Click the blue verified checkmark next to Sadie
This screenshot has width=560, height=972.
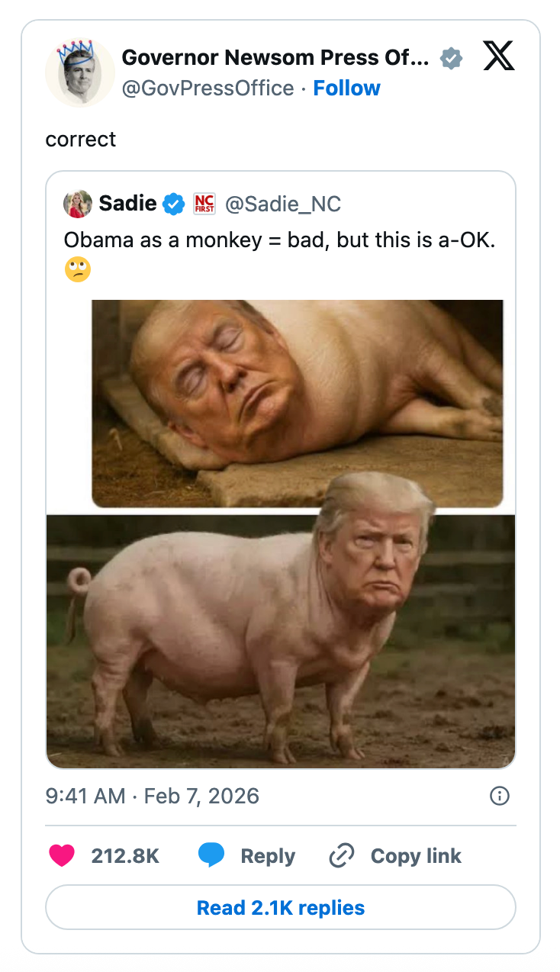pos(175,204)
